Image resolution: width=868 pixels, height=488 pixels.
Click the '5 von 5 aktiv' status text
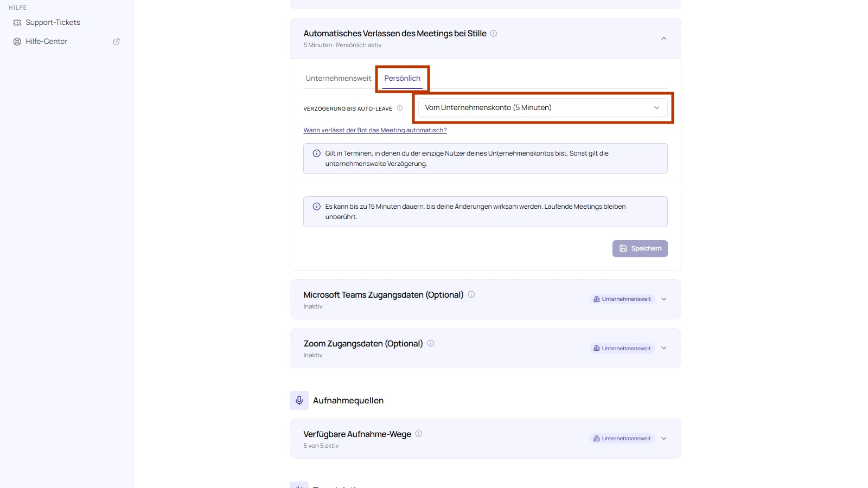321,446
